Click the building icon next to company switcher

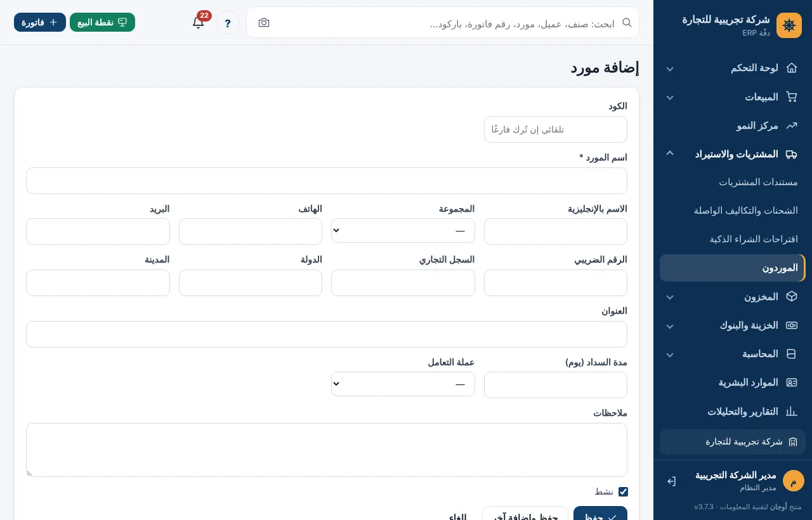pyautogui.click(x=793, y=442)
